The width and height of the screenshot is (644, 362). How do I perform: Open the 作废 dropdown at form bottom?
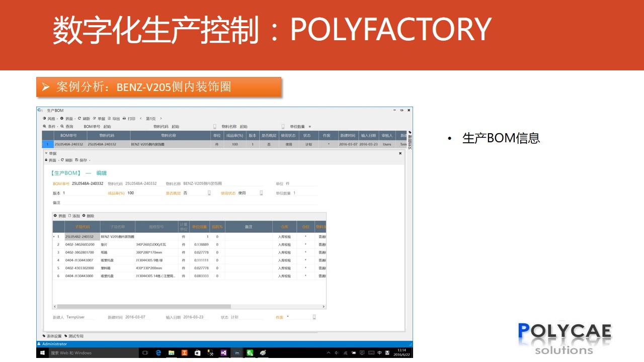pos(314,317)
